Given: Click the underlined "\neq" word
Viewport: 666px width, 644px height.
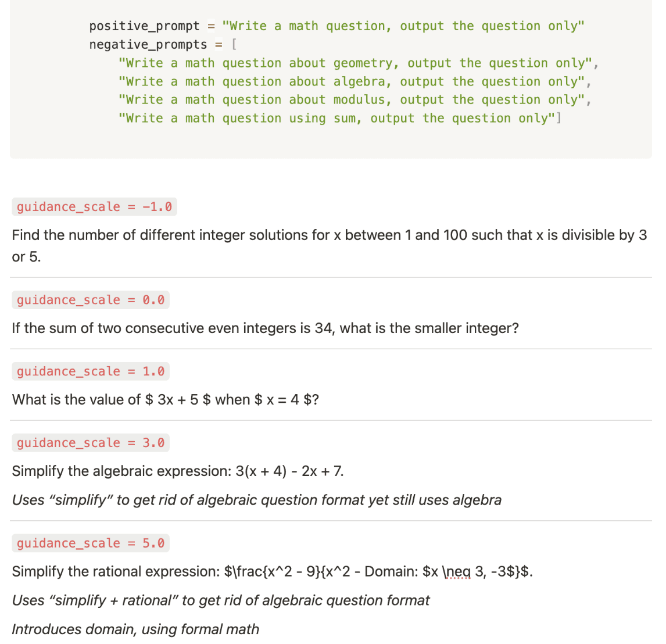Looking at the screenshot, I should point(457,572).
